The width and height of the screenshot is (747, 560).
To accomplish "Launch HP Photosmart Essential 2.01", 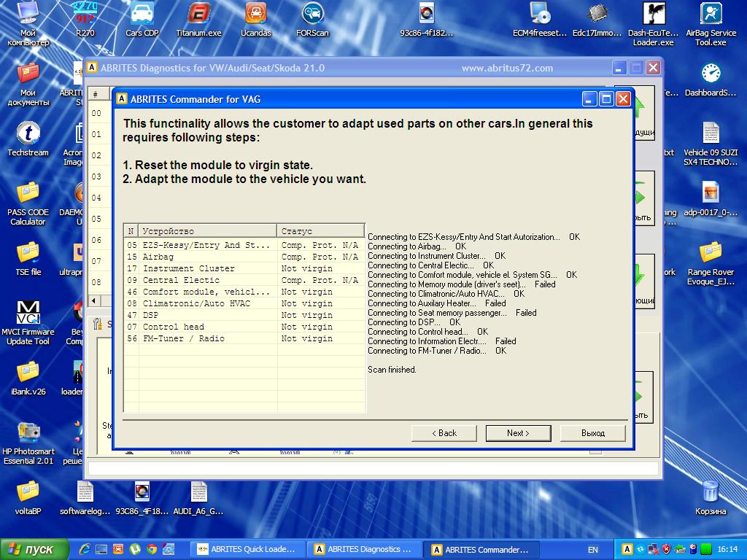I will tap(28, 443).
